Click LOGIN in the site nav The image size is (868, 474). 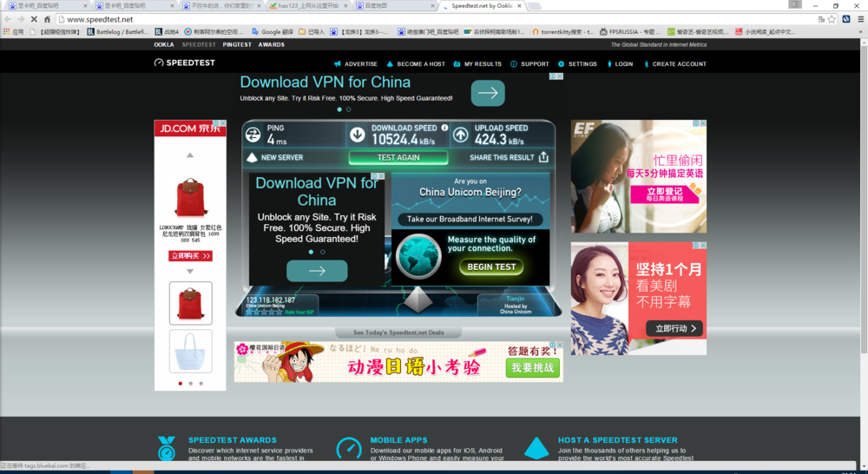(620, 64)
